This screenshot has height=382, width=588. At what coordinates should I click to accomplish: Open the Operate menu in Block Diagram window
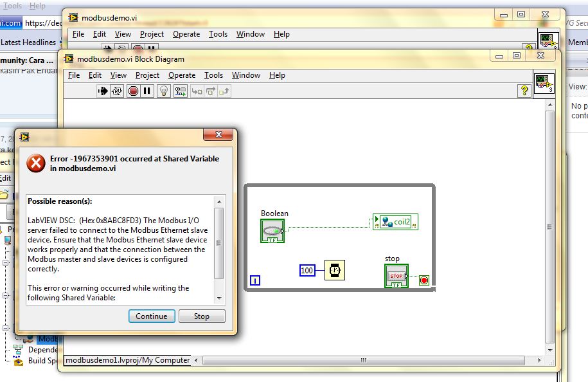pyautogui.click(x=182, y=75)
